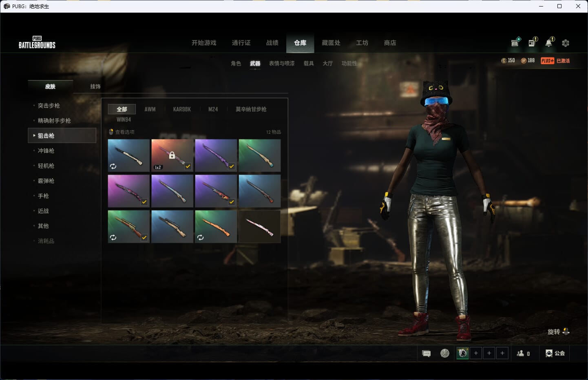Open the settings gear icon

pyautogui.click(x=566, y=43)
